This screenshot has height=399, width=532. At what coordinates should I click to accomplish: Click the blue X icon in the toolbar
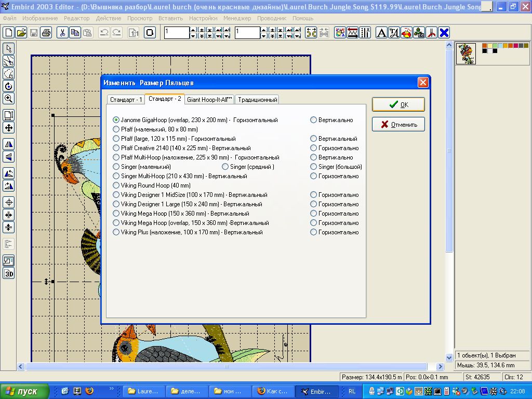coord(444,33)
